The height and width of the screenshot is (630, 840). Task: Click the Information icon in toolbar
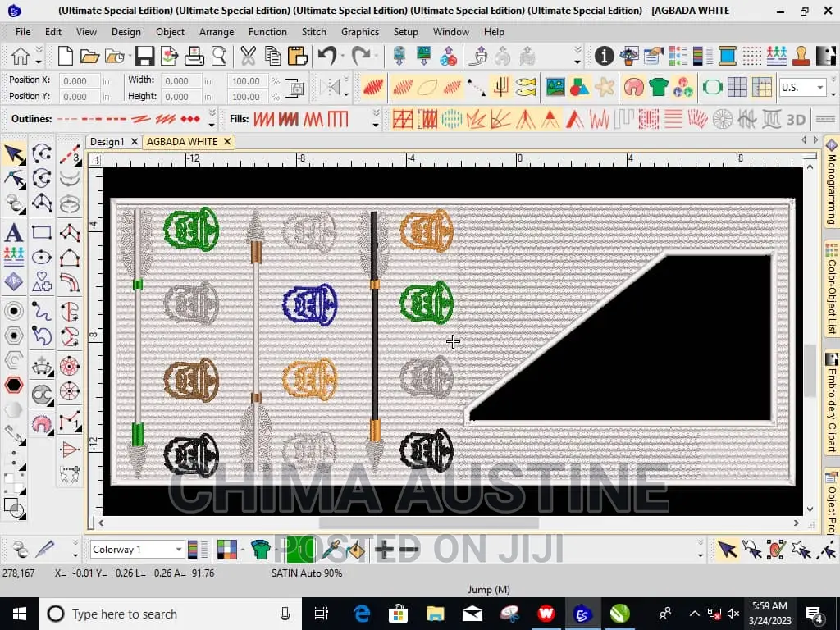(604, 56)
